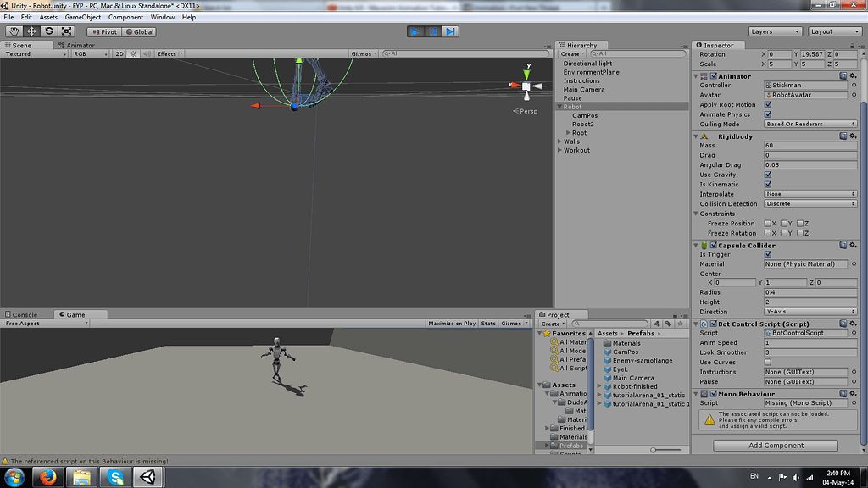The width and height of the screenshot is (868, 488).
Task: Switch to the Console tab
Action: [x=23, y=314]
